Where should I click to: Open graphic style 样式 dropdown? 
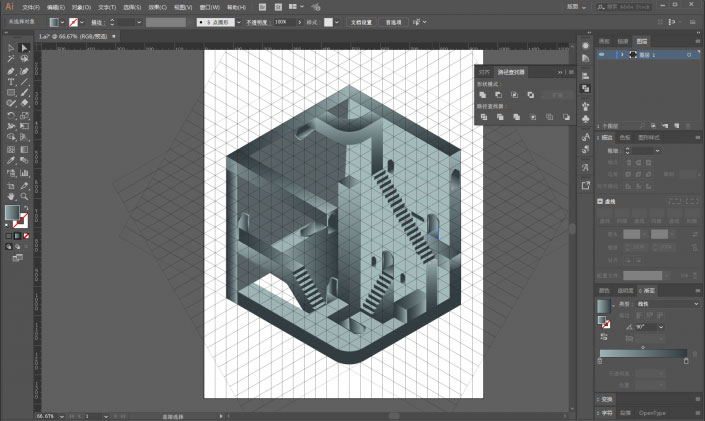[x=336, y=22]
